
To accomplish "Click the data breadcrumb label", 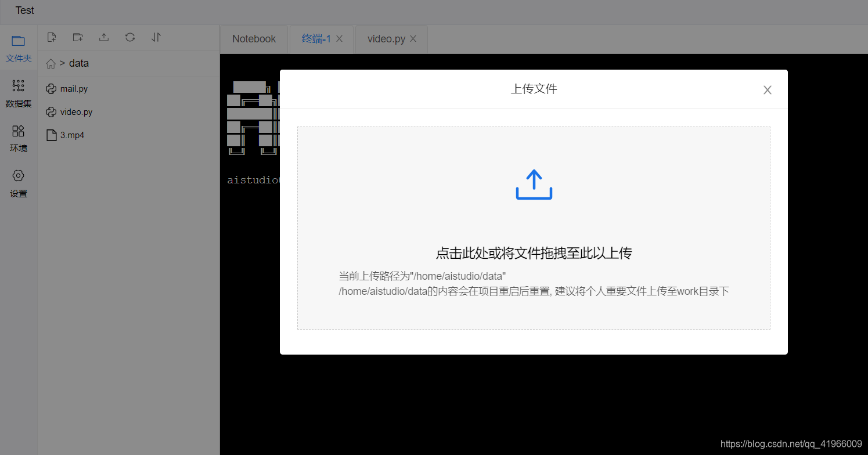I will (x=79, y=63).
